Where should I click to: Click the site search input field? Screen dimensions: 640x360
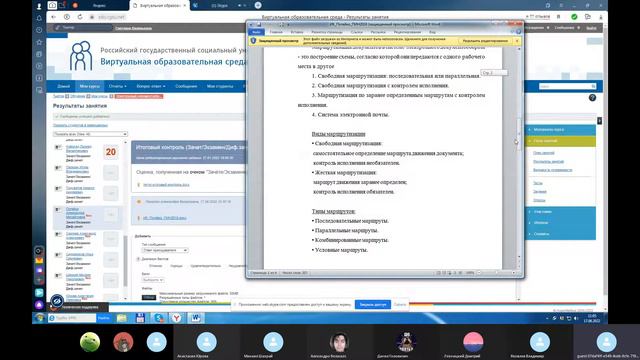[564, 86]
